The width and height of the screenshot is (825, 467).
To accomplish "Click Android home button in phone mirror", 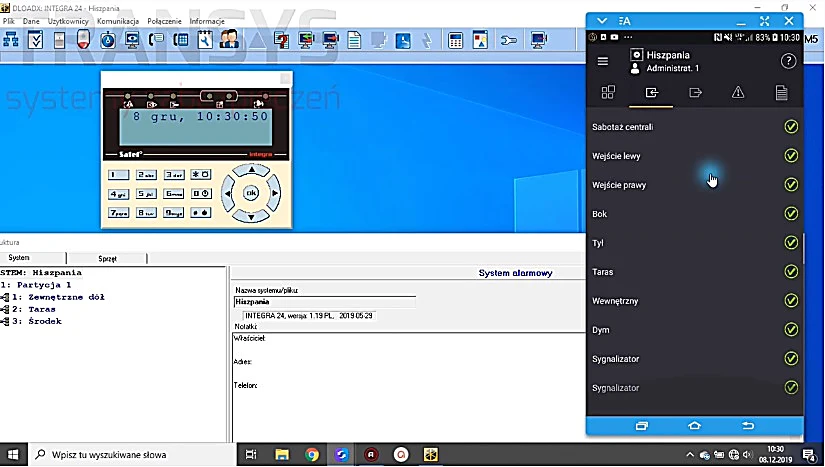I will pyautogui.click(x=695, y=425).
